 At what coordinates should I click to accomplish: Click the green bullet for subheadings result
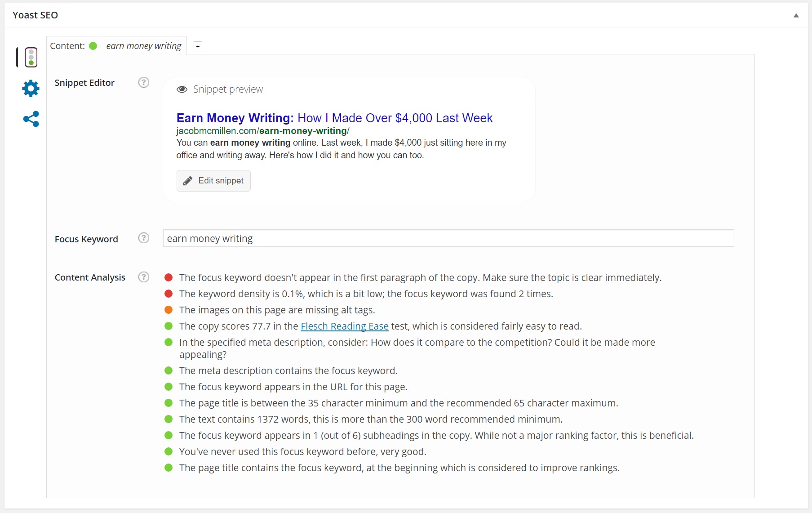(x=169, y=435)
